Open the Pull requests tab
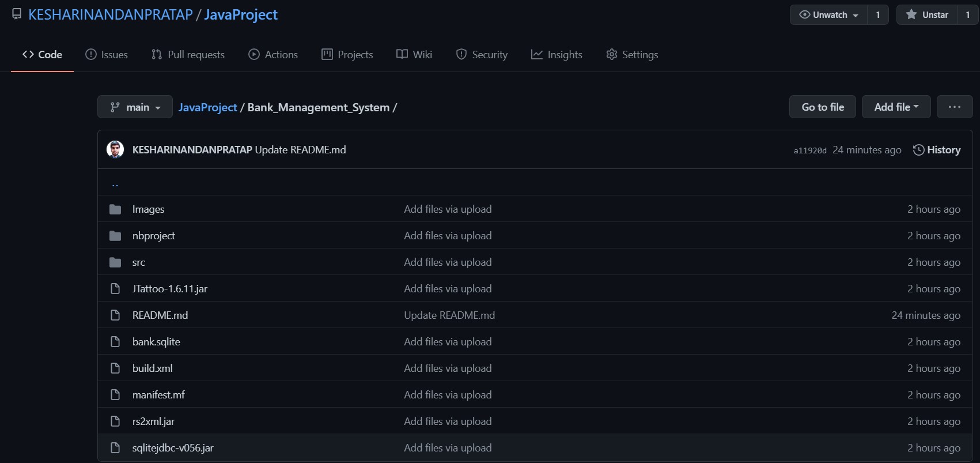Screen dimensions: 980x463 (x=188, y=55)
